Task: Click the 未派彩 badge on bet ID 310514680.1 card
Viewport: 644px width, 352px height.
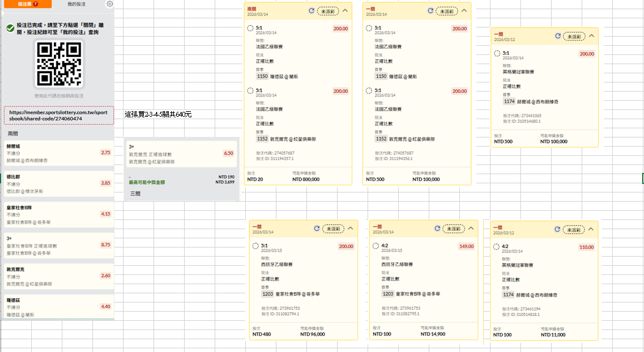Action: point(574,37)
